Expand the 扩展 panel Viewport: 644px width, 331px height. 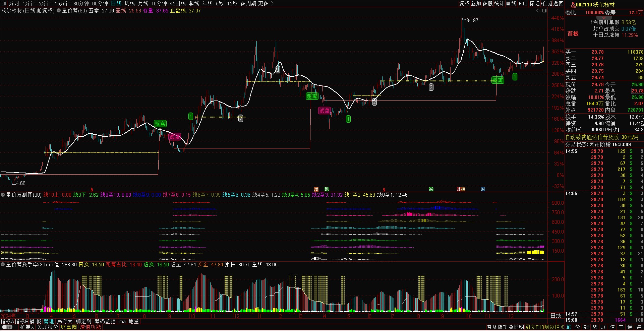[27, 327]
